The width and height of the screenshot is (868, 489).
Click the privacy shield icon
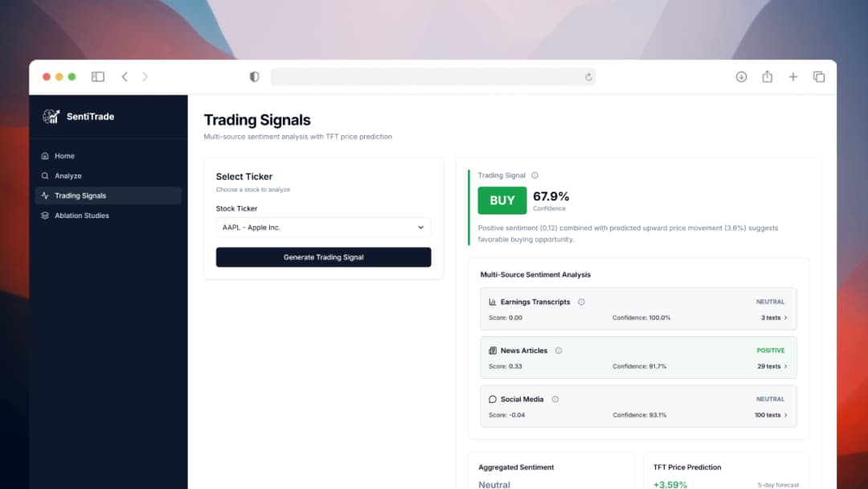pyautogui.click(x=255, y=77)
